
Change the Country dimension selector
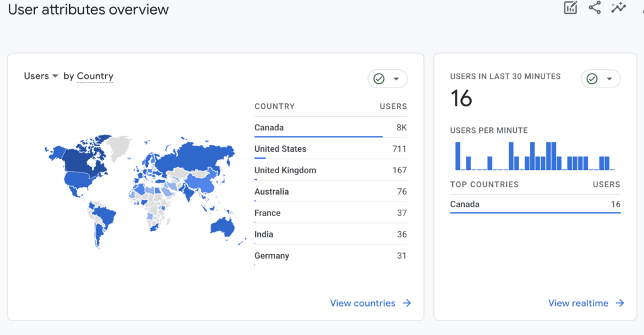(95, 76)
